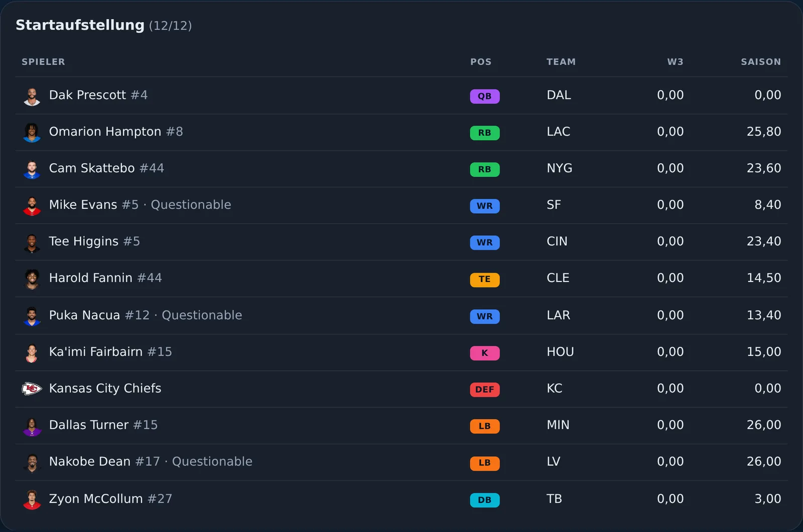The height and width of the screenshot is (532, 803).
Task: Open Omarion Hampton #8 player name
Action: [116, 131]
